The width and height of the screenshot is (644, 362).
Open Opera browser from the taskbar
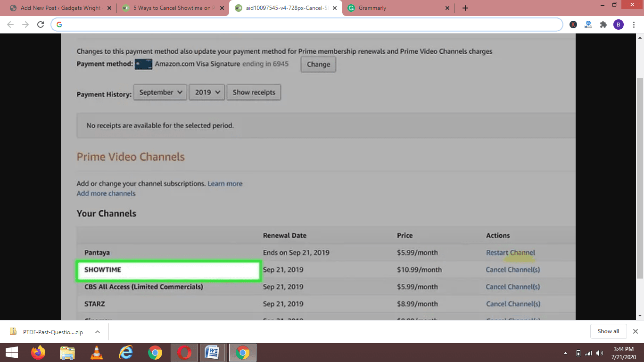coord(184,353)
